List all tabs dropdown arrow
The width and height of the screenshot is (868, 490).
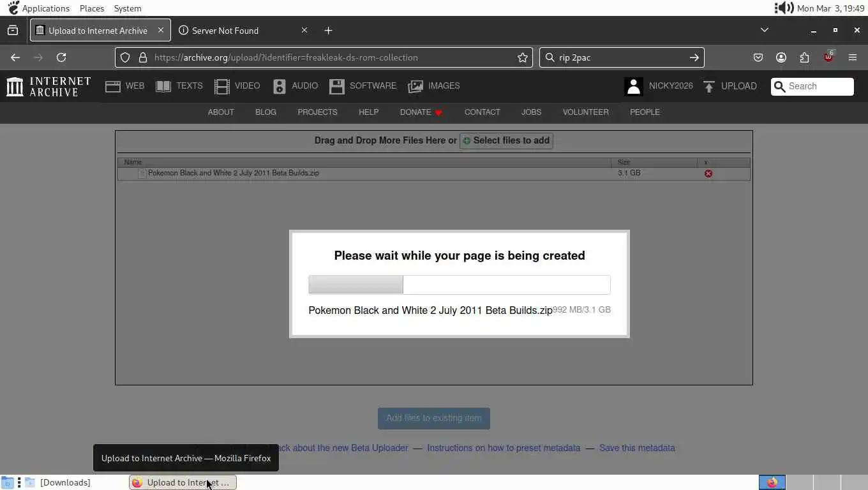pyautogui.click(x=765, y=30)
